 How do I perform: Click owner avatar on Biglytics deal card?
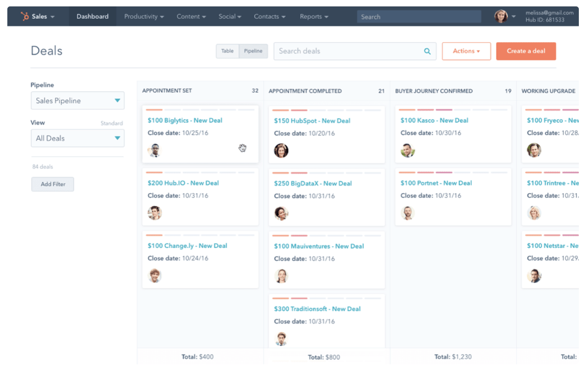pyautogui.click(x=155, y=150)
